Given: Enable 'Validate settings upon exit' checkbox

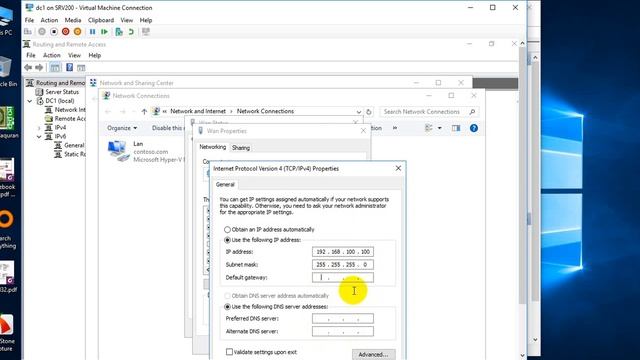Looking at the screenshot, I should pyautogui.click(x=229, y=352).
